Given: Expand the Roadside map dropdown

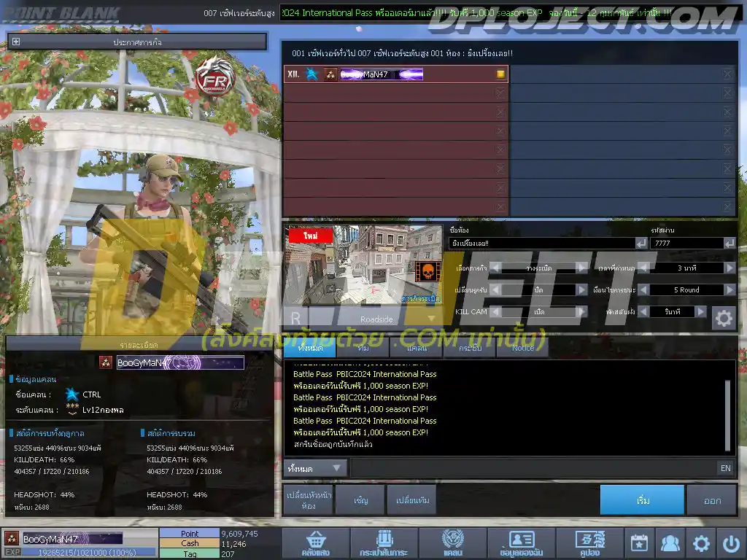Looking at the screenshot, I should (x=432, y=319).
